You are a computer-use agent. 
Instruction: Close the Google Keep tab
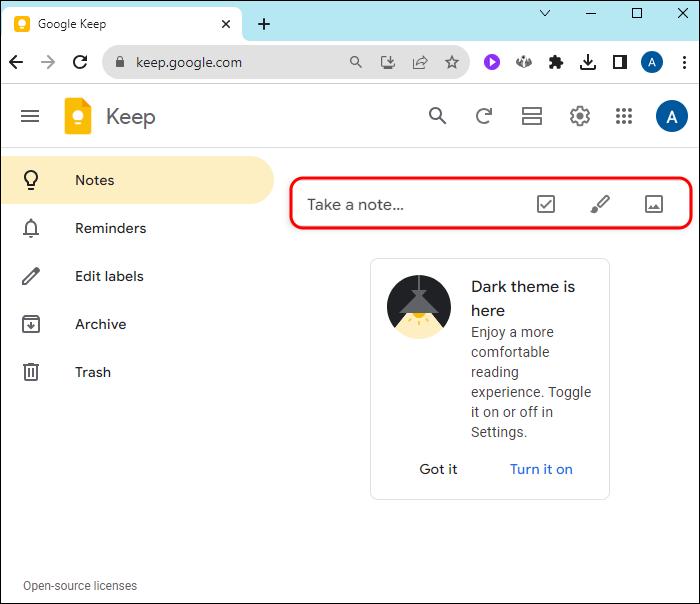(226, 24)
